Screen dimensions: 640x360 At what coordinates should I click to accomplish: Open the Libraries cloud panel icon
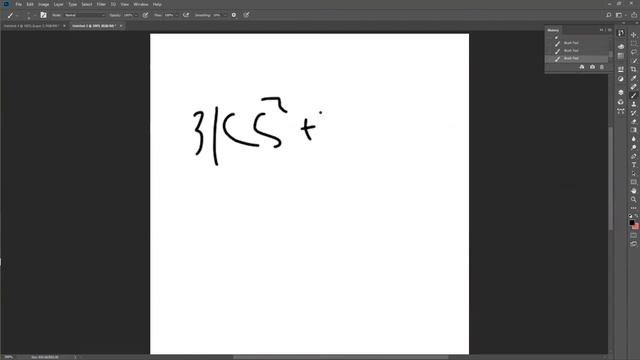(x=621, y=47)
